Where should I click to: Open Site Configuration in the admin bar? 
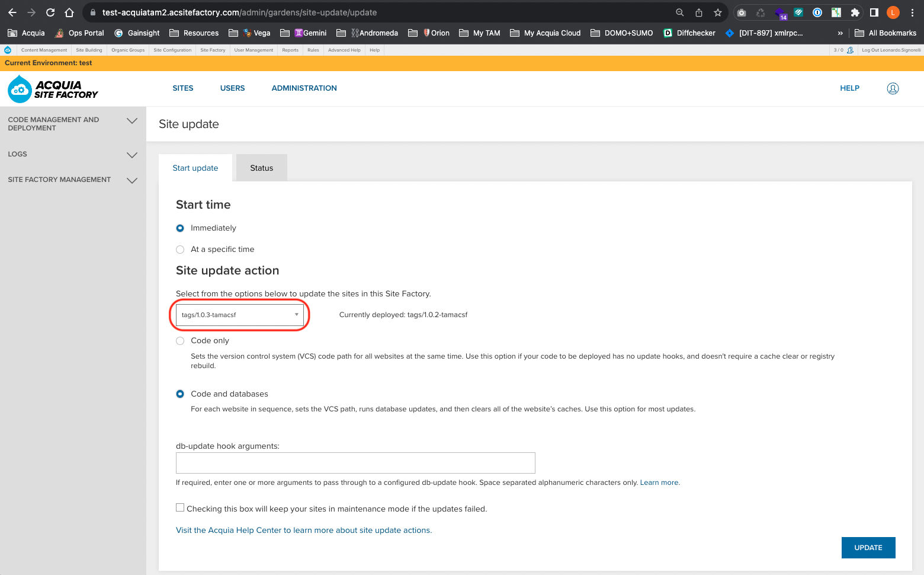(x=172, y=50)
